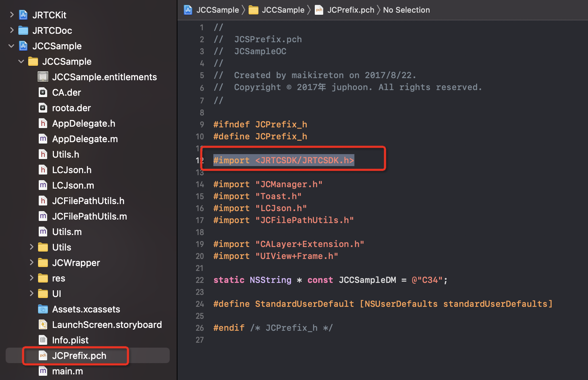588x380 pixels.
Task: Open Assets.xcassets catalog
Action: point(86,309)
